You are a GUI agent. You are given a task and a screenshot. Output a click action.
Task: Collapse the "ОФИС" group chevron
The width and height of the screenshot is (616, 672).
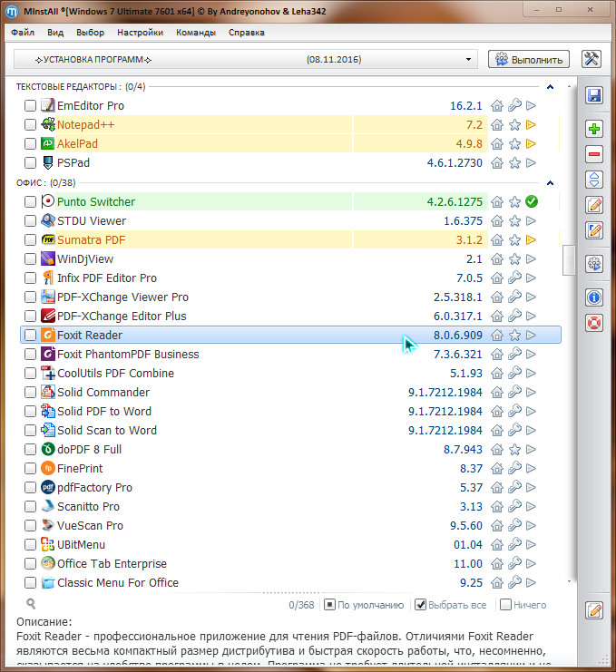point(550,183)
